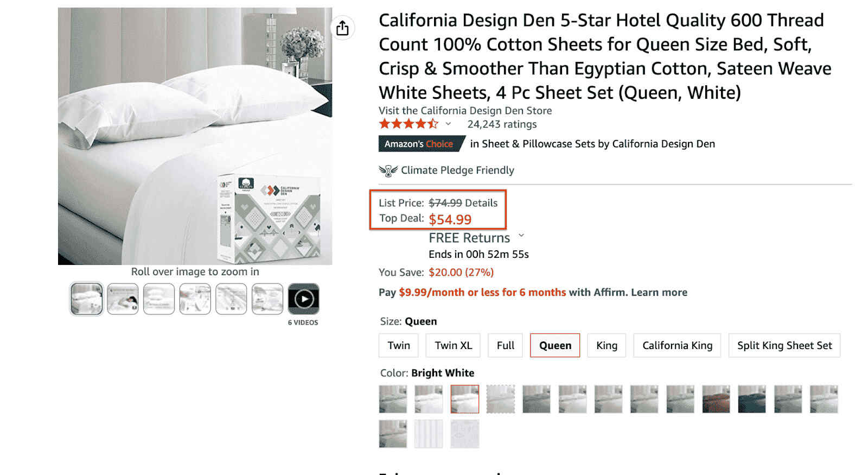The width and height of the screenshot is (868, 475).
Task: Open the second product image thumbnail
Action: coord(122,299)
